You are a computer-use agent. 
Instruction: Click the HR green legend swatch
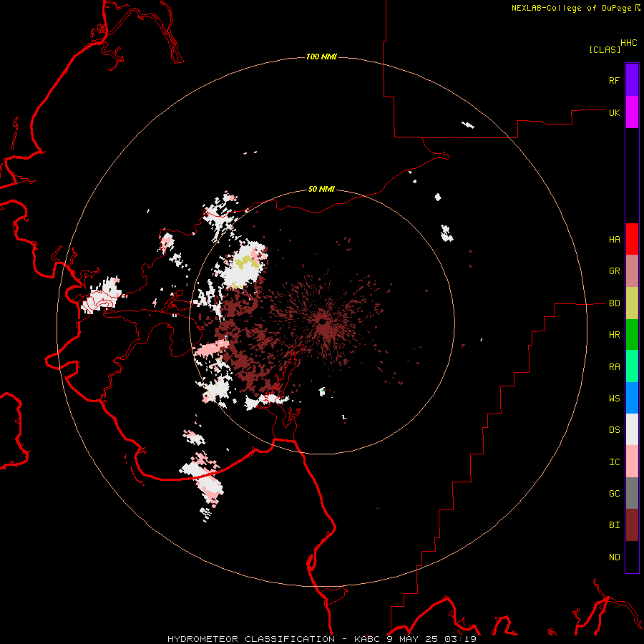[632, 335]
